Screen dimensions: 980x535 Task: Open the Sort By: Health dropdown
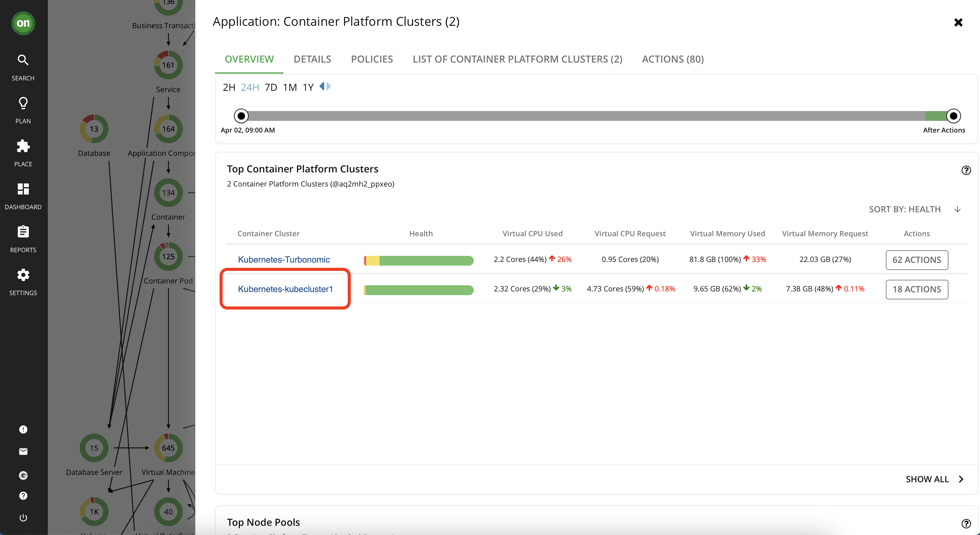(x=905, y=209)
